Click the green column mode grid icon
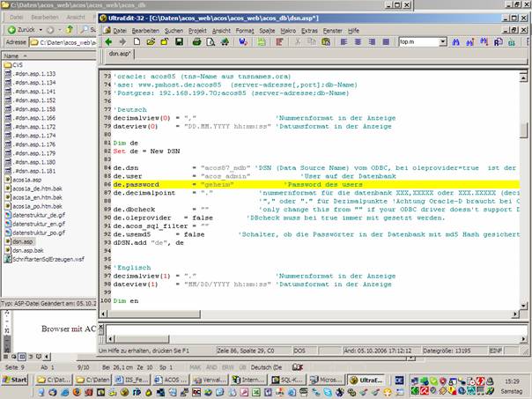 [262, 42]
